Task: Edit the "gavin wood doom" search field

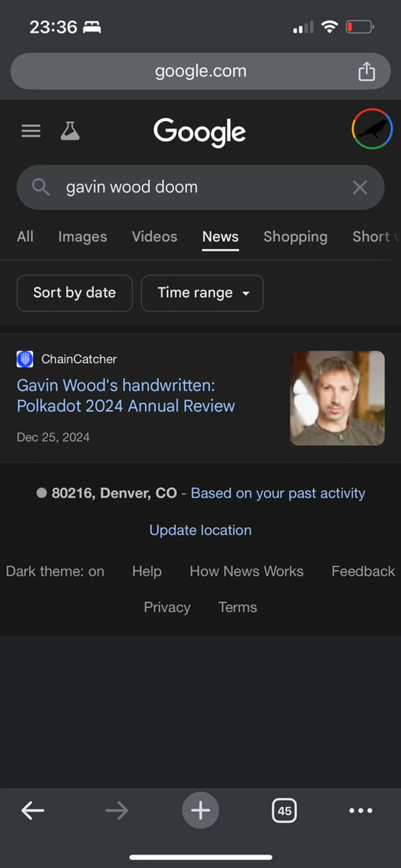Action: pos(200,188)
